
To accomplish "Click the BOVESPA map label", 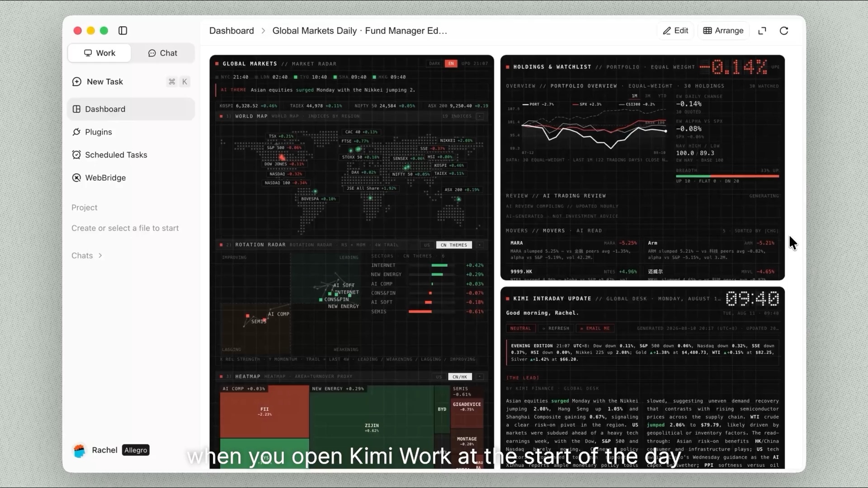I will coord(318,199).
